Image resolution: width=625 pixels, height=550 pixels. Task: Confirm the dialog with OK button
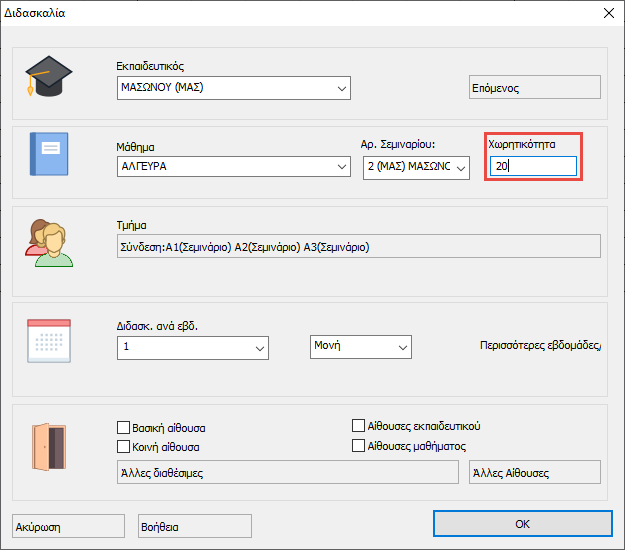tap(522, 524)
